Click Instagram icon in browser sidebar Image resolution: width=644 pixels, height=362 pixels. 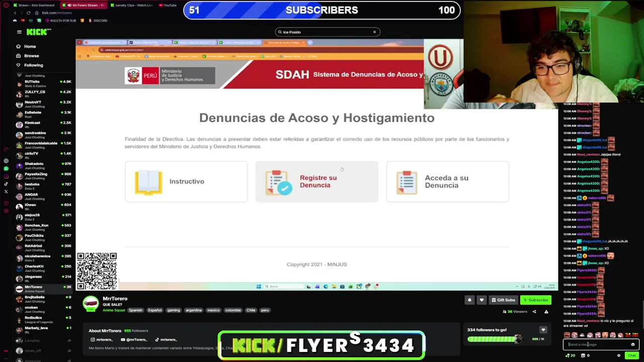6,176
